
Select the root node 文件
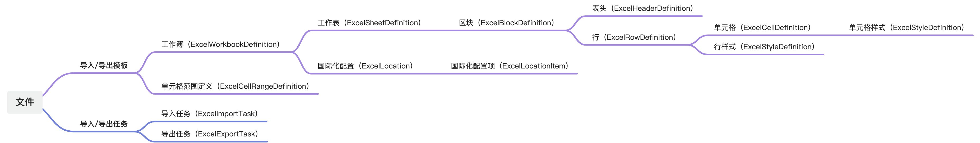pyautogui.click(x=25, y=102)
